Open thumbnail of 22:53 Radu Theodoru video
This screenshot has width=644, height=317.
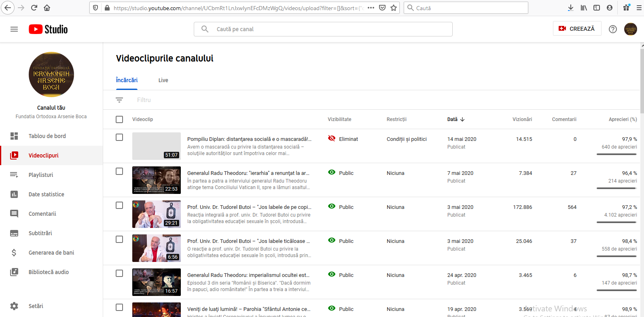point(157,180)
